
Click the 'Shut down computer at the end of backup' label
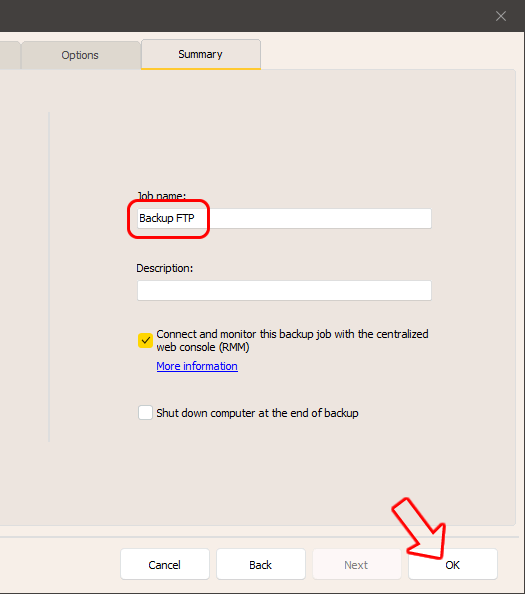257,413
